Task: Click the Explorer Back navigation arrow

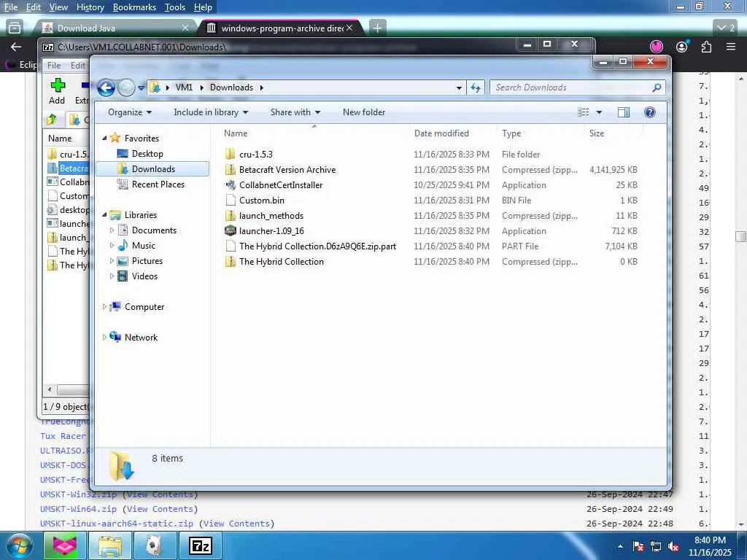Action: [x=106, y=87]
